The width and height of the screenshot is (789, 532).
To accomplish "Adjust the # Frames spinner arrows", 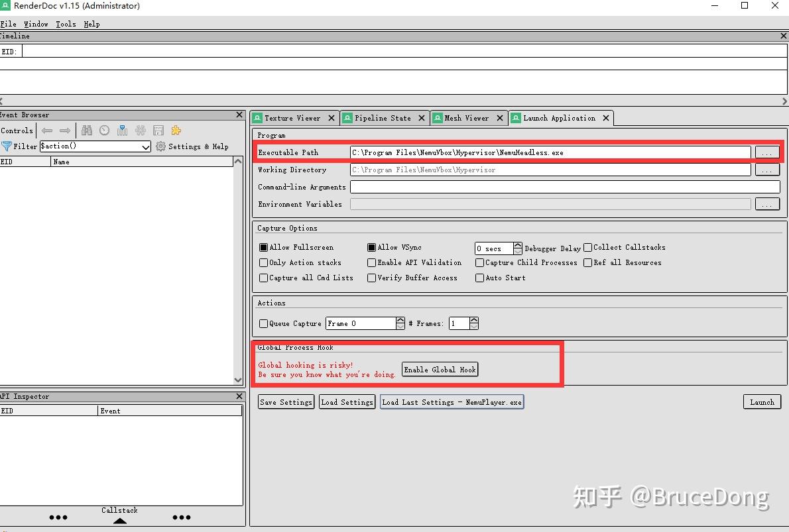I will (474, 323).
